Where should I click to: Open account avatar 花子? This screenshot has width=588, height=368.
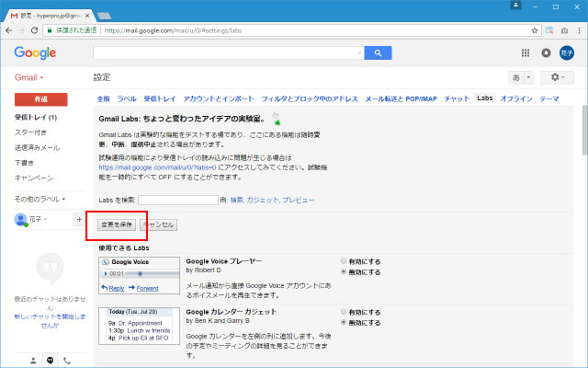tap(567, 53)
